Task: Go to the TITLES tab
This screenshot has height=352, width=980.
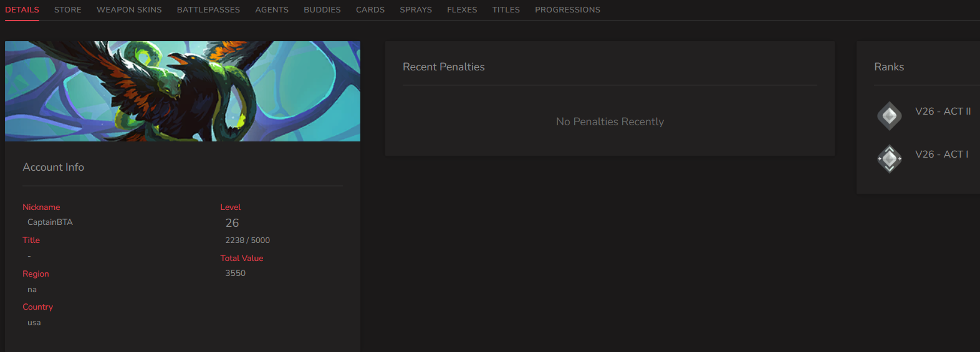Action: (506, 10)
